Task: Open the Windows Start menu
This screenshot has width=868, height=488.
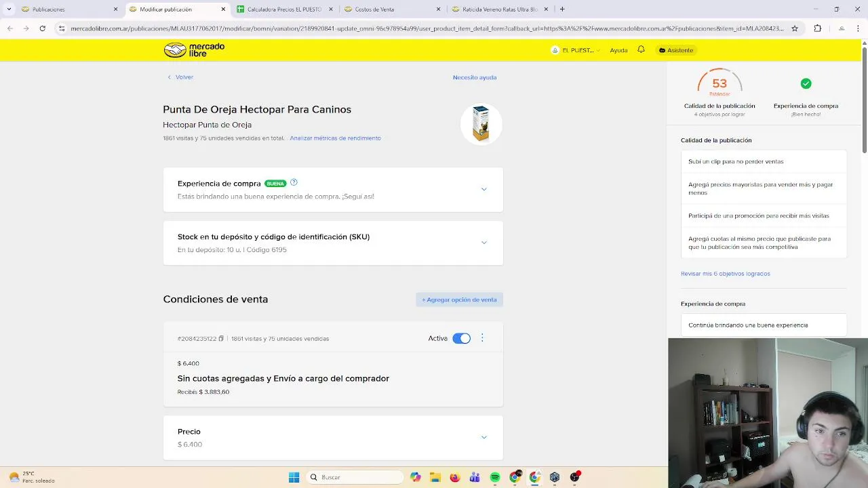Action: click(294, 477)
